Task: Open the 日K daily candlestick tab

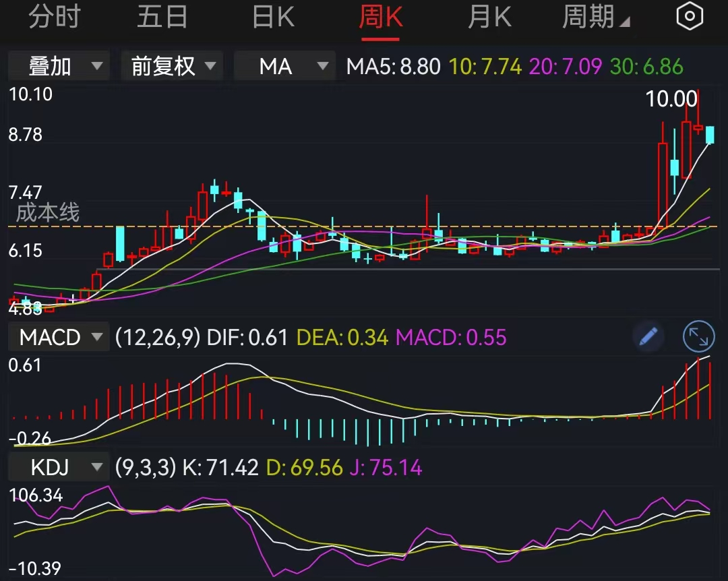Action: click(x=272, y=16)
